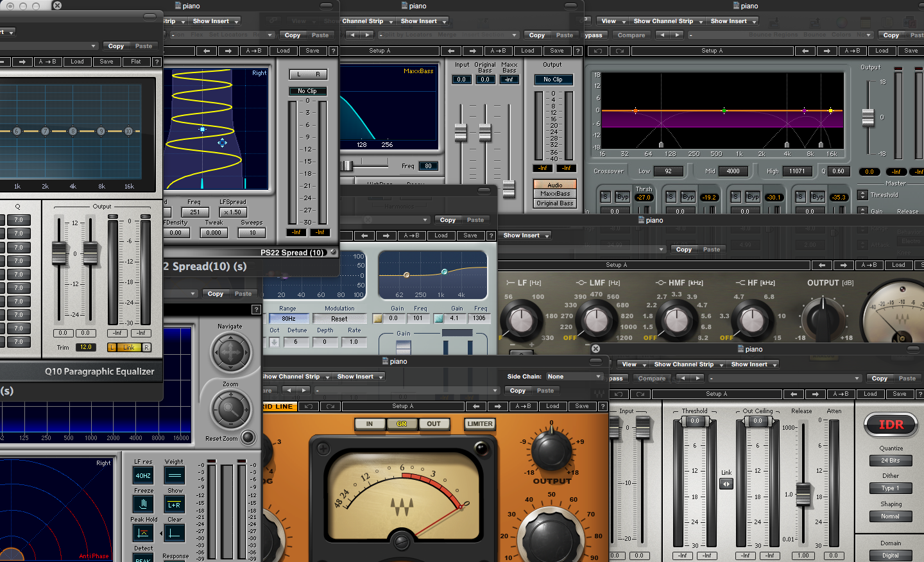
Task: Open the help question mark in Q10 Equalizer
Action: coord(157,62)
